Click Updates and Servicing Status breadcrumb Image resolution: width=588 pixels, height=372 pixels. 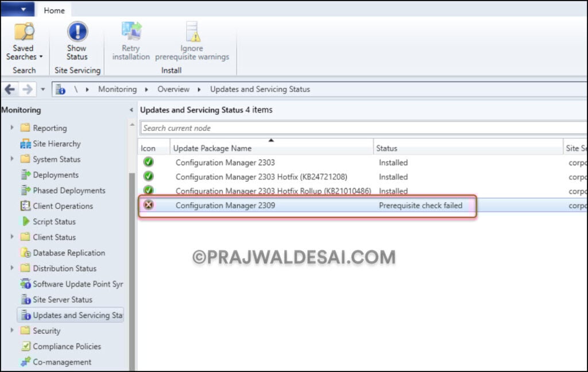260,89
